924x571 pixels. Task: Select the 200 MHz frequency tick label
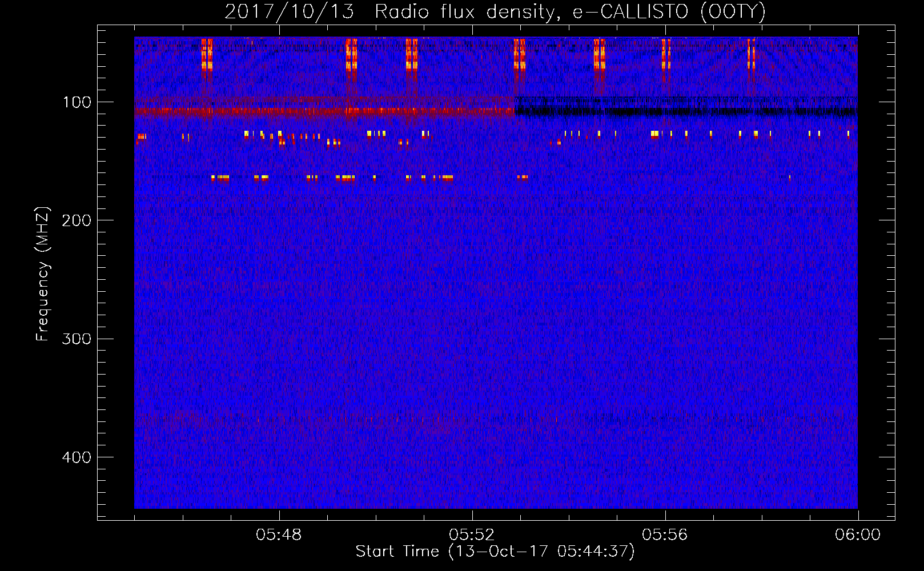pos(77,220)
